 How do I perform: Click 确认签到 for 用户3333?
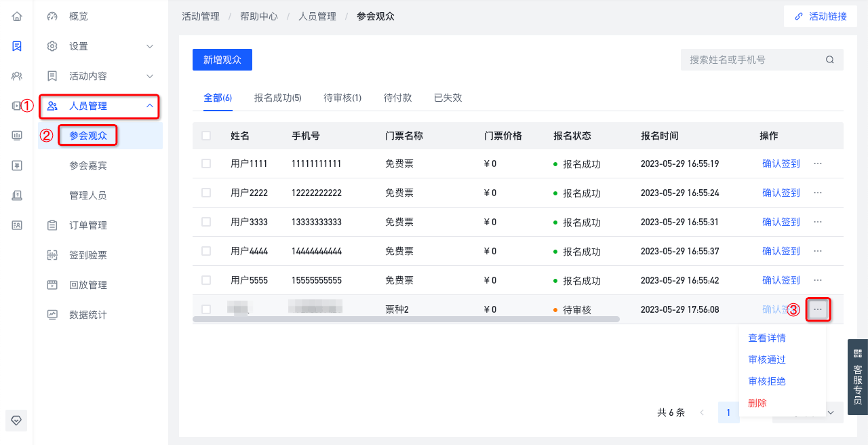tap(781, 222)
